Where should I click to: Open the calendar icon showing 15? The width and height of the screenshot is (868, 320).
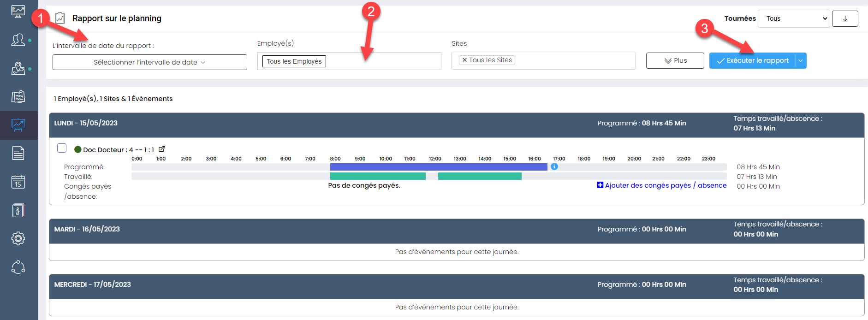click(x=18, y=182)
